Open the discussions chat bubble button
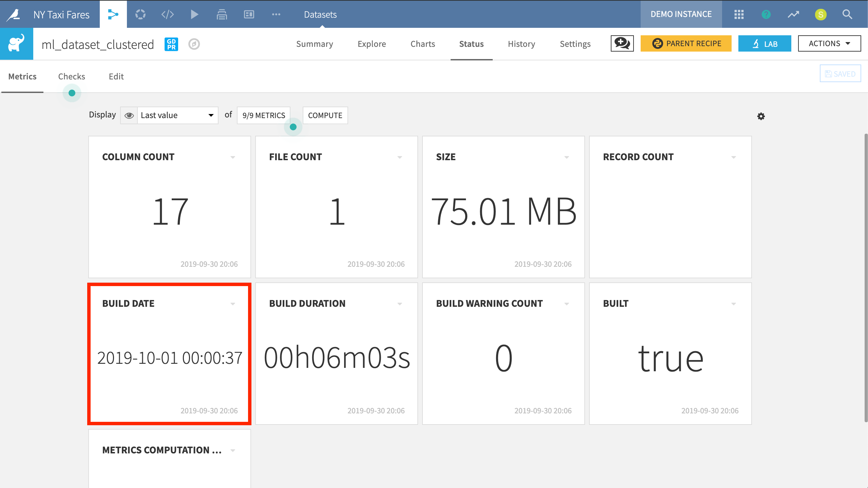The image size is (868, 488). (622, 43)
